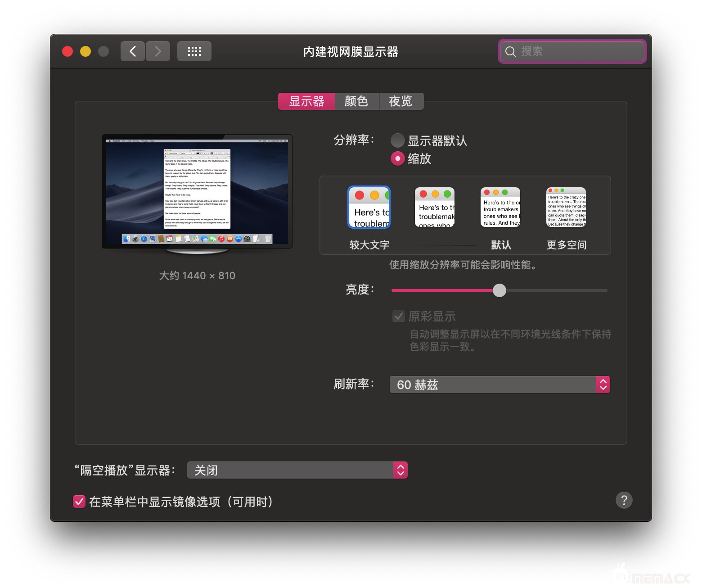Click the help question mark icon
Image resolution: width=702 pixels, height=588 pixels.
pos(624,500)
